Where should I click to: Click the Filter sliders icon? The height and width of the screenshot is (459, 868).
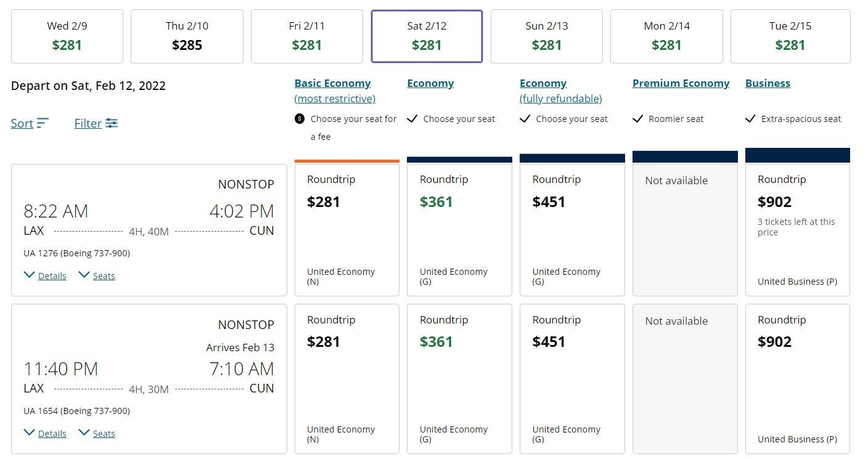point(112,123)
